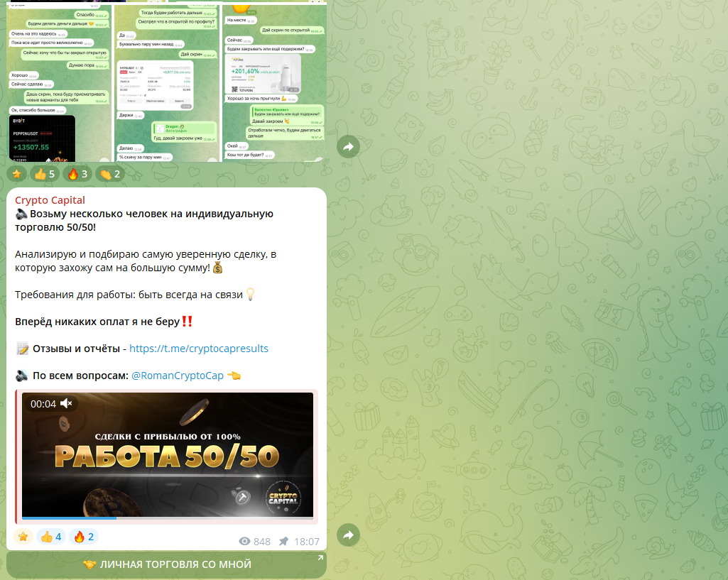Play the РАБОТА 50/50 video
Screen dimensions: 728x580
[x=168, y=455]
